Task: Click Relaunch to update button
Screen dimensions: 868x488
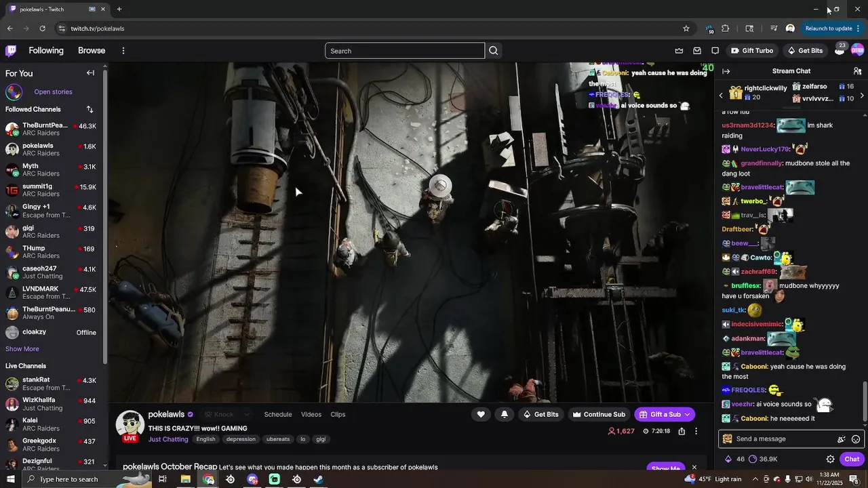Action: click(833, 28)
